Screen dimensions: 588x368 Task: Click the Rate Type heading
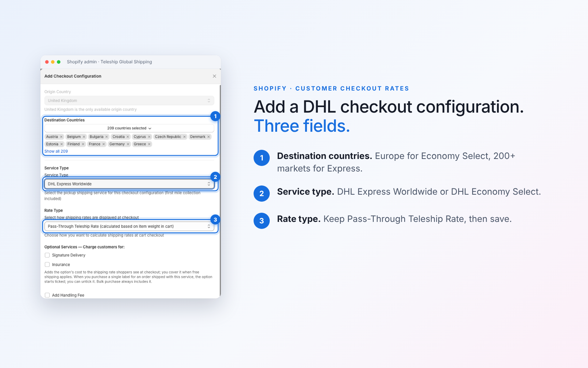point(54,210)
